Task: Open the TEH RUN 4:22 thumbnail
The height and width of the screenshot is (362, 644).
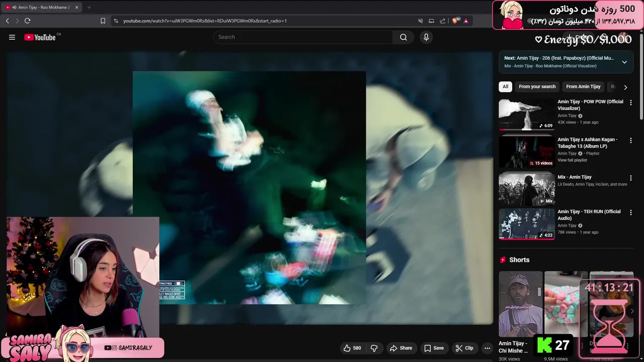Action: pyautogui.click(x=526, y=224)
